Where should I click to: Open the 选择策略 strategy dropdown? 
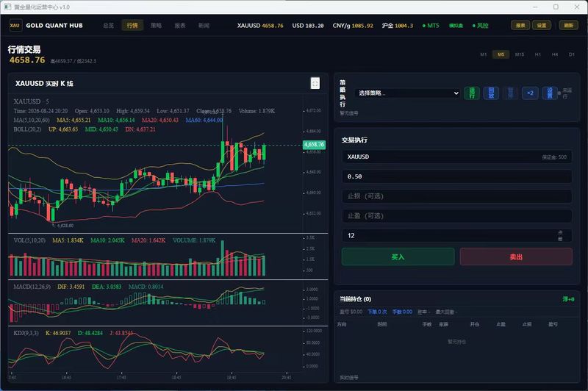pyautogui.click(x=408, y=93)
